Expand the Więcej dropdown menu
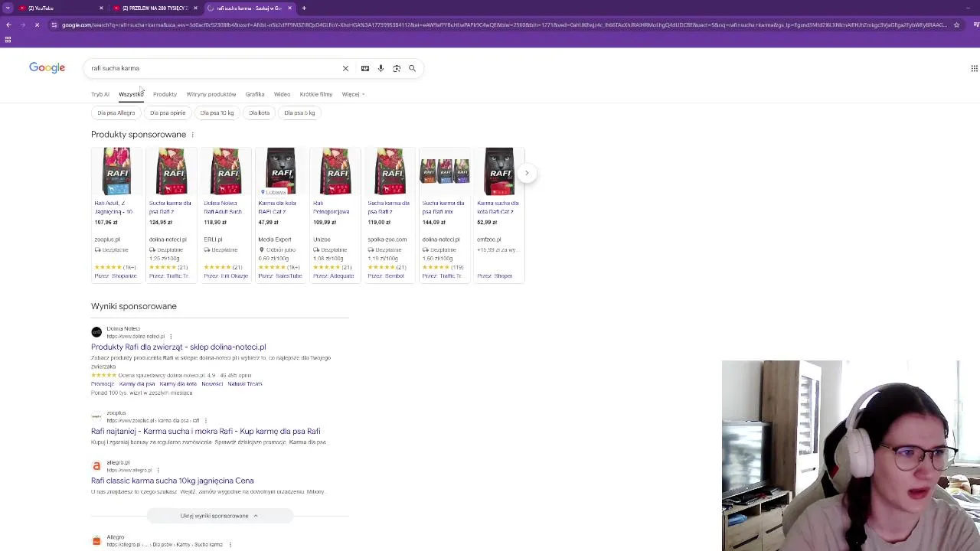The image size is (980, 551). coord(353,94)
